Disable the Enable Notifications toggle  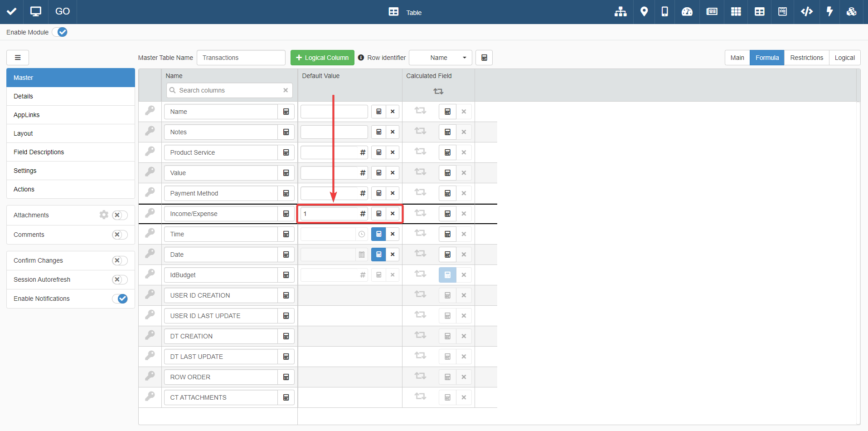(x=120, y=299)
